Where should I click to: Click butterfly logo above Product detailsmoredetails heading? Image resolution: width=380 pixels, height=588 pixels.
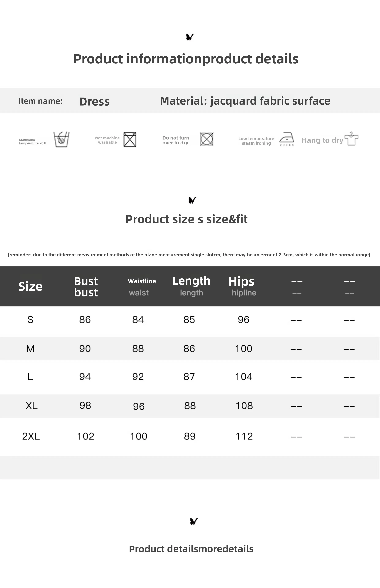pyautogui.click(x=194, y=521)
